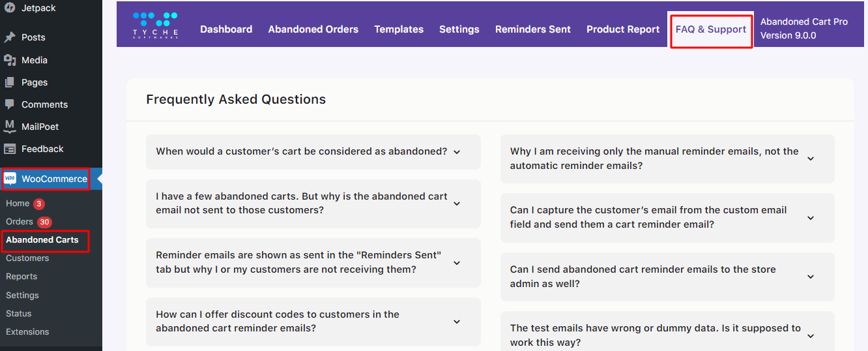The image size is (868, 351).
Task: Go to the Reminders Sent tab
Action: click(533, 29)
